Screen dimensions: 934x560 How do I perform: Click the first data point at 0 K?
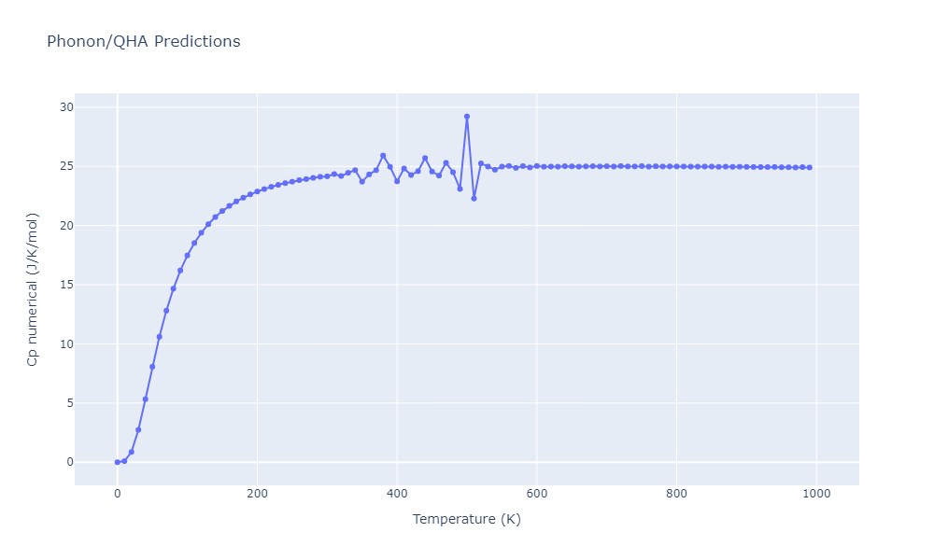(x=117, y=462)
